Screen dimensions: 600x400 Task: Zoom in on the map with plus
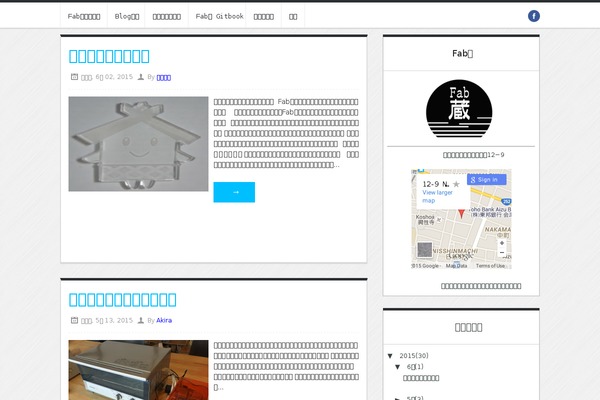point(502,243)
